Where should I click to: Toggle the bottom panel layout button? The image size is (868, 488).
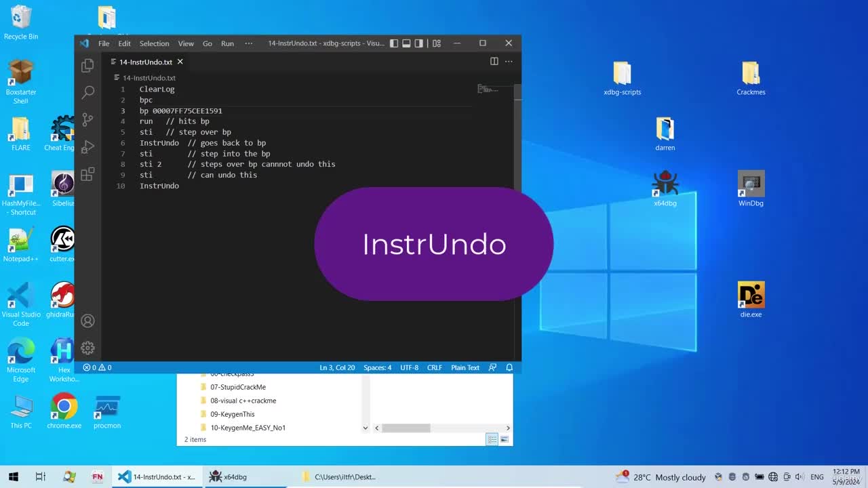tap(406, 43)
